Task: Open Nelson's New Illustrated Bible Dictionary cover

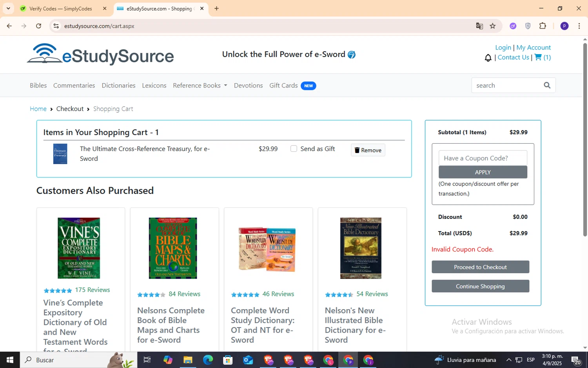Action: point(361,248)
